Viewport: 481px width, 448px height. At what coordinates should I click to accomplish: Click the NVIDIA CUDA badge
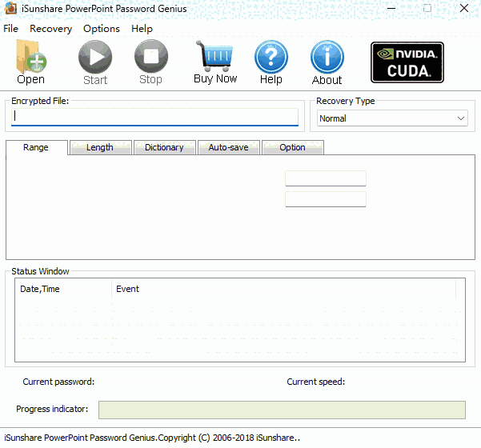pyautogui.click(x=407, y=62)
